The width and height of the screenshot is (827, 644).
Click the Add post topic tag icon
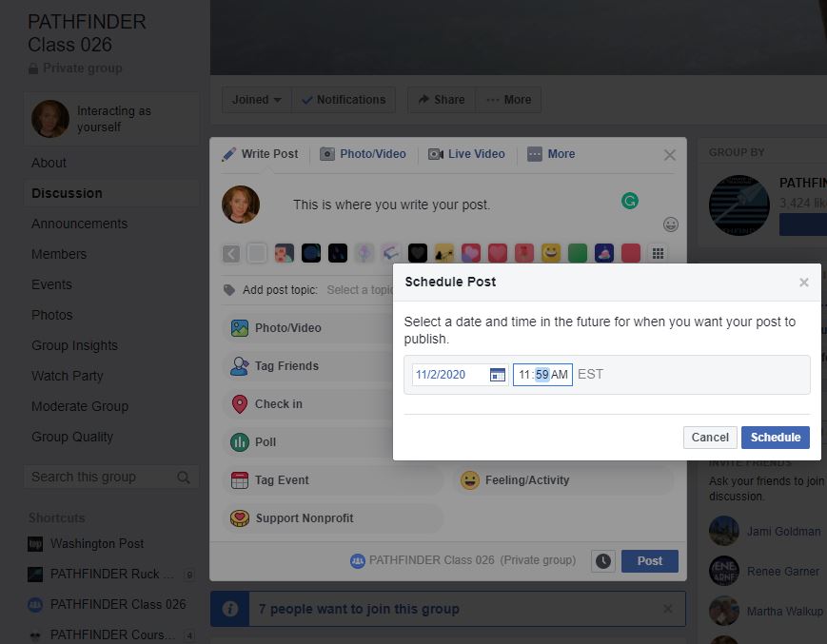229,290
